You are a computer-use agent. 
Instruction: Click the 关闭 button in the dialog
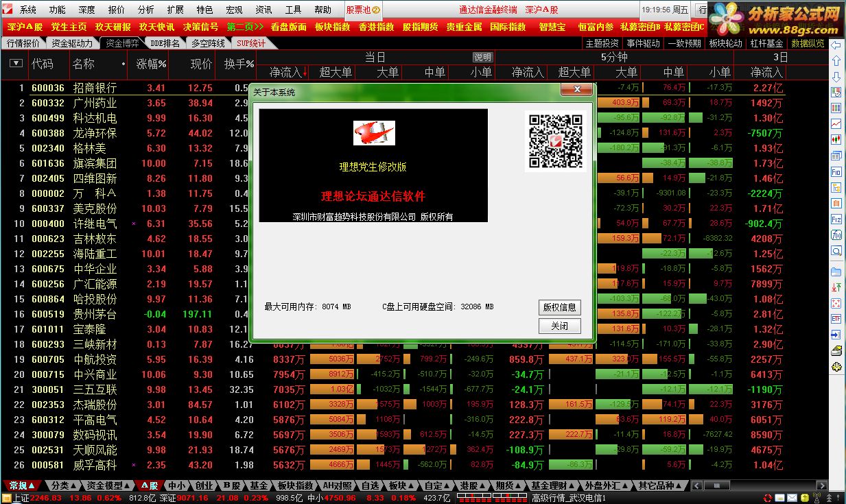point(559,326)
